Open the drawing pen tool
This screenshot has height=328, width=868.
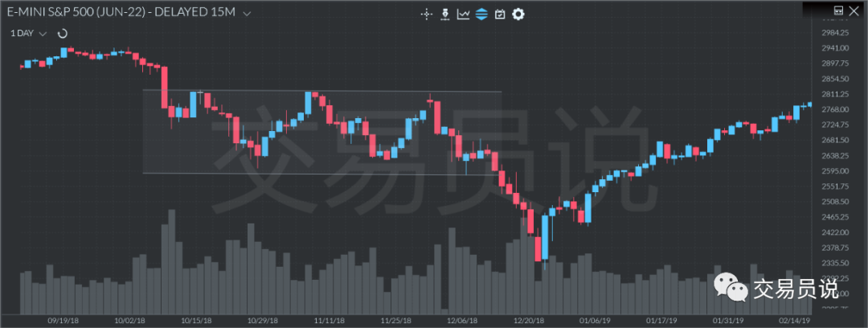click(445, 14)
